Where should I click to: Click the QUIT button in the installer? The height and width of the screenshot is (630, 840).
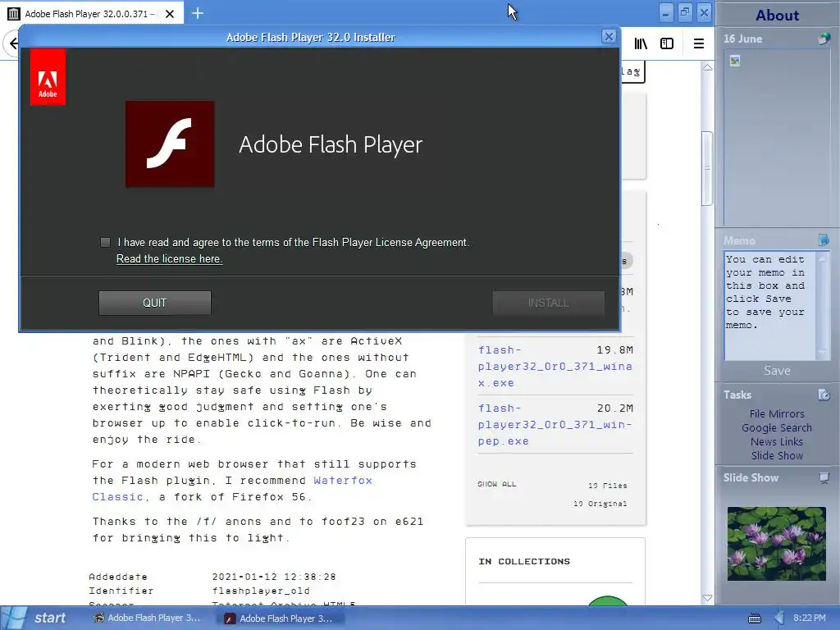[x=155, y=304]
